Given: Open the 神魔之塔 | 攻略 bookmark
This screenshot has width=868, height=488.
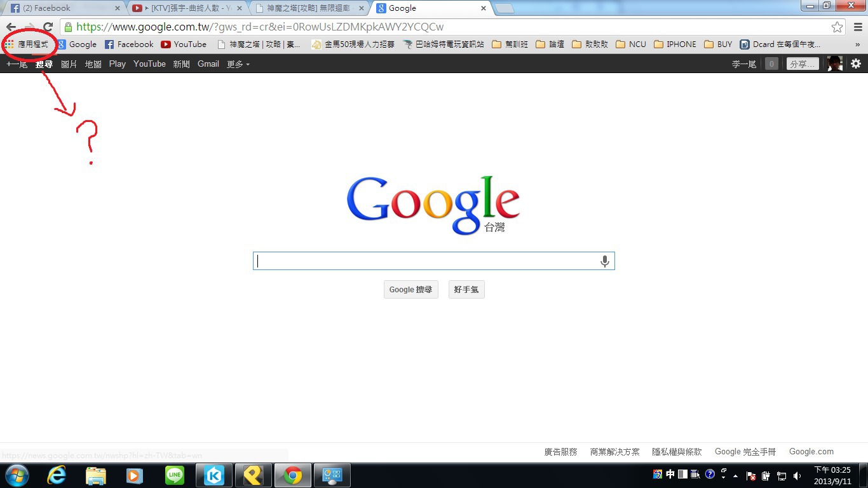Looking at the screenshot, I should pyautogui.click(x=259, y=44).
